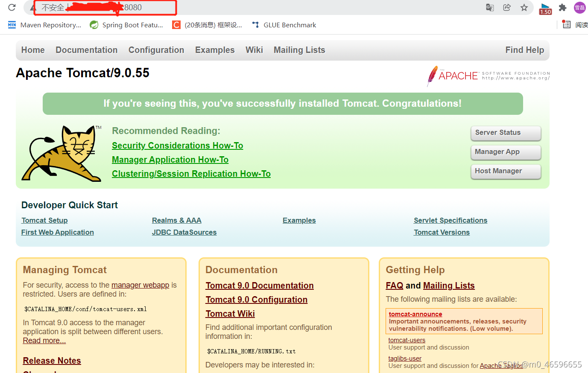The image size is (588, 373).
Task: Click the Apache Tomcat/9.0.55 heading
Action: pyautogui.click(x=83, y=73)
